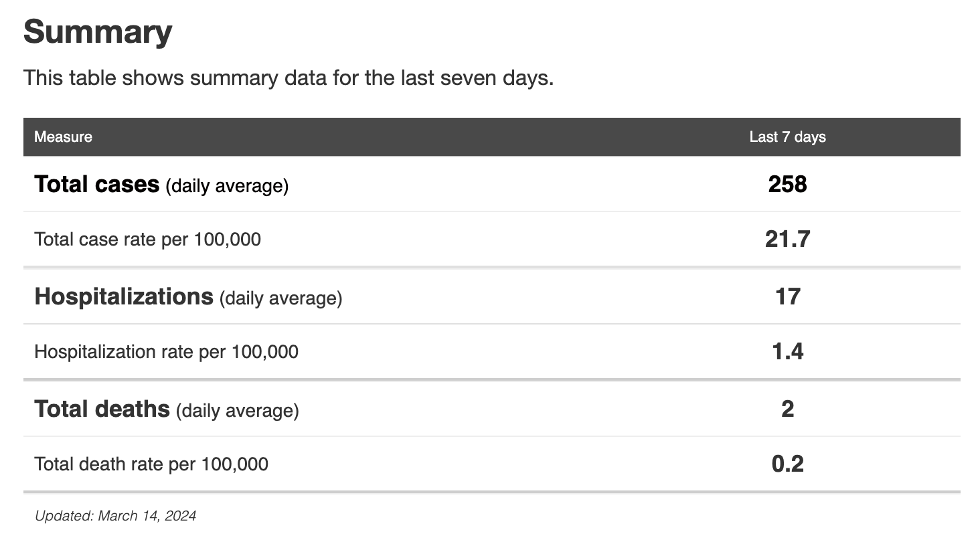Click the Last 7 days column header
The image size is (980, 550).
[x=787, y=137]
